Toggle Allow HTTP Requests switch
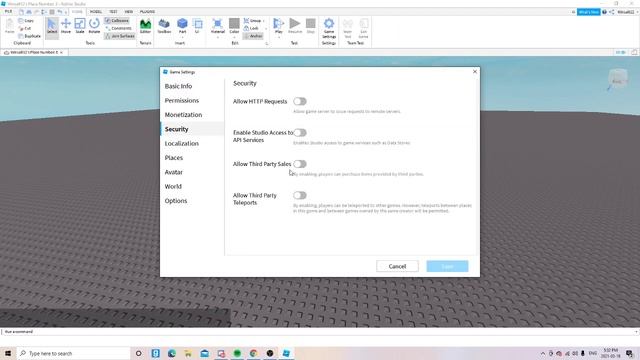 click(300, 101)
